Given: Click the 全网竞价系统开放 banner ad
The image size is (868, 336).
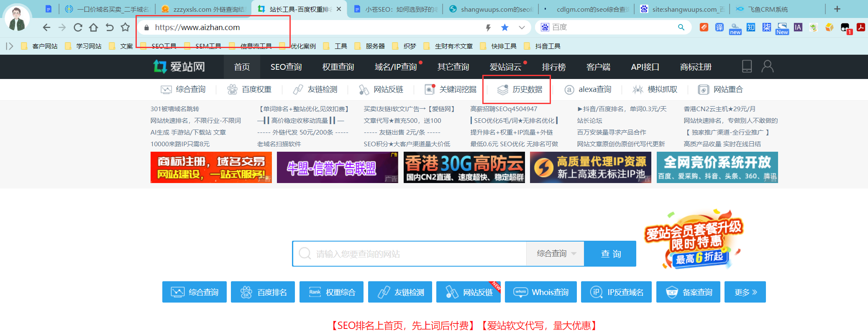Looking at the screenshot, I should click(717, 168).
